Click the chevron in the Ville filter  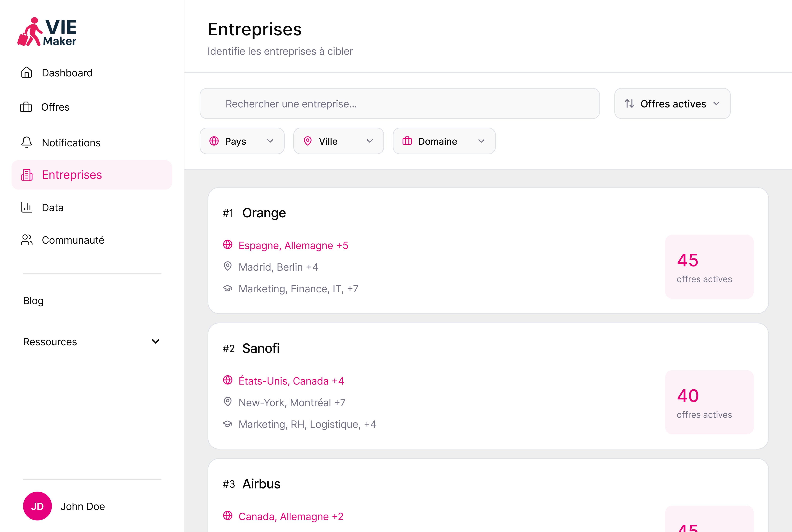point(370,141)
